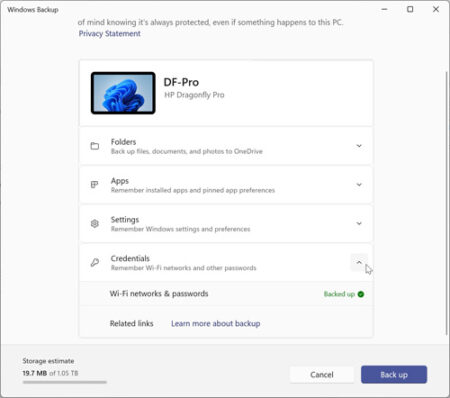Click the Folders folder icon
The height and width of the screenshot is (398, 450).
(95, 146)
